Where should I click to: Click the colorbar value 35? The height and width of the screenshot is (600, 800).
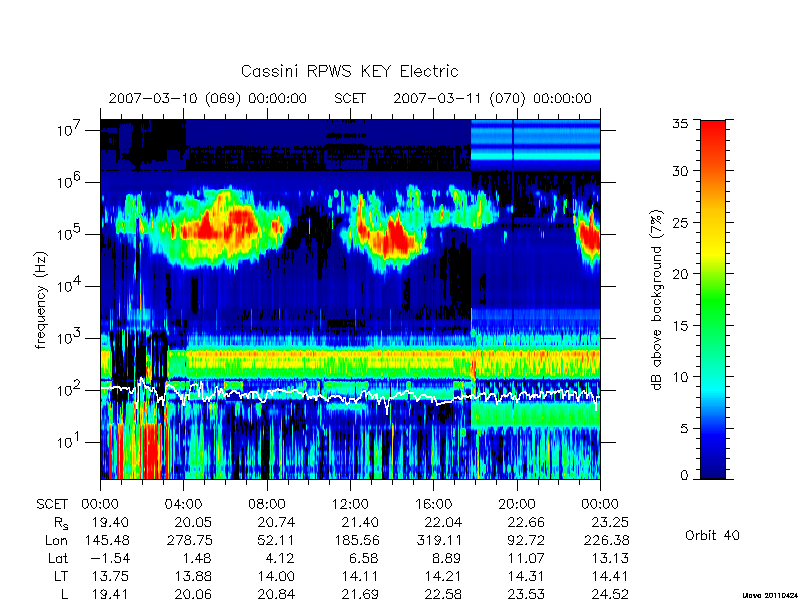[680, 124]
